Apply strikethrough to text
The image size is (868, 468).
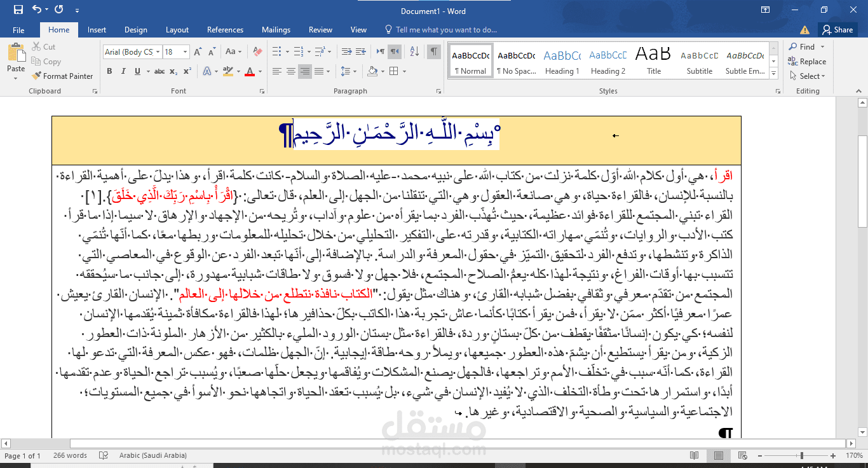point(159,71)
